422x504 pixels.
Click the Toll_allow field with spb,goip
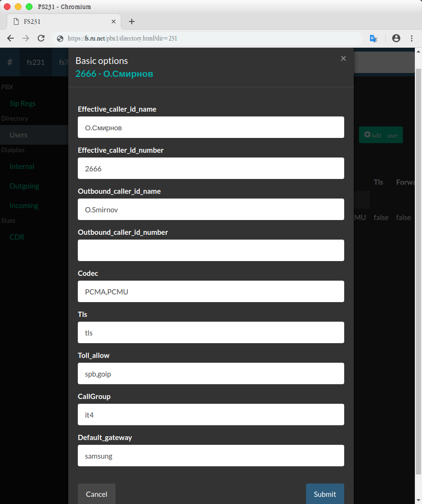click(211, 374)
